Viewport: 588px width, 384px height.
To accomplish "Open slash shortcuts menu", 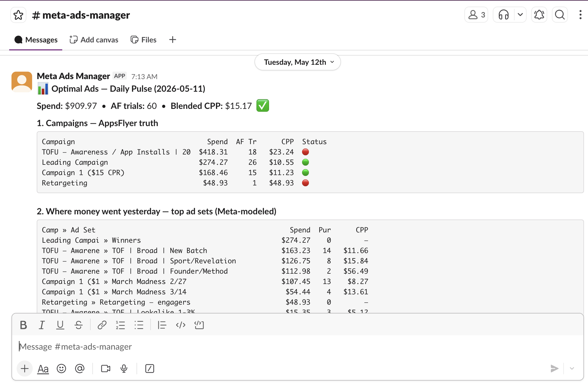I will tap(150, 369).
